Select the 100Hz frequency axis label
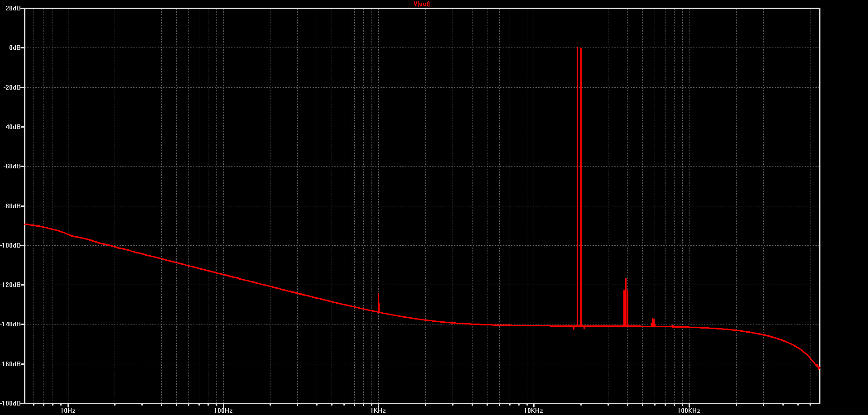This screenshot has width=868, height=415. pos(223,410)
